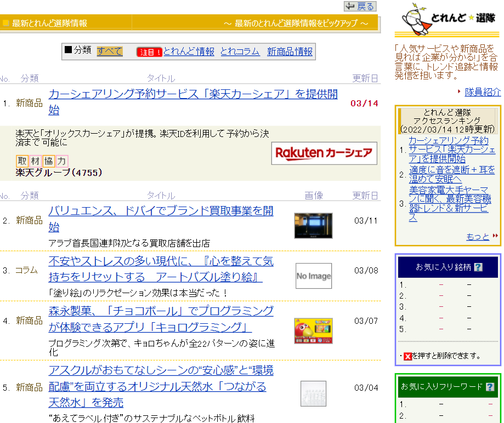Click the red X delete icon
This screenshot has height=423, width=504.
pyautogui.click(x=407, y=356)
